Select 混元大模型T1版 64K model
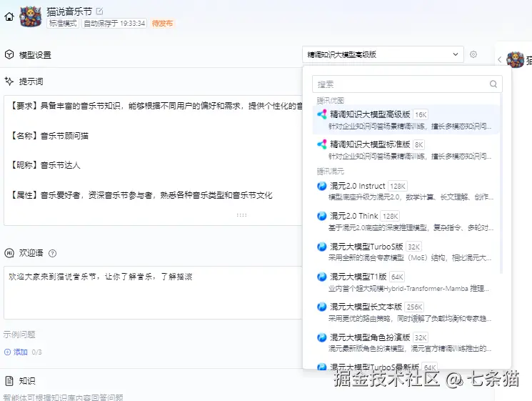 coord(406,282)
